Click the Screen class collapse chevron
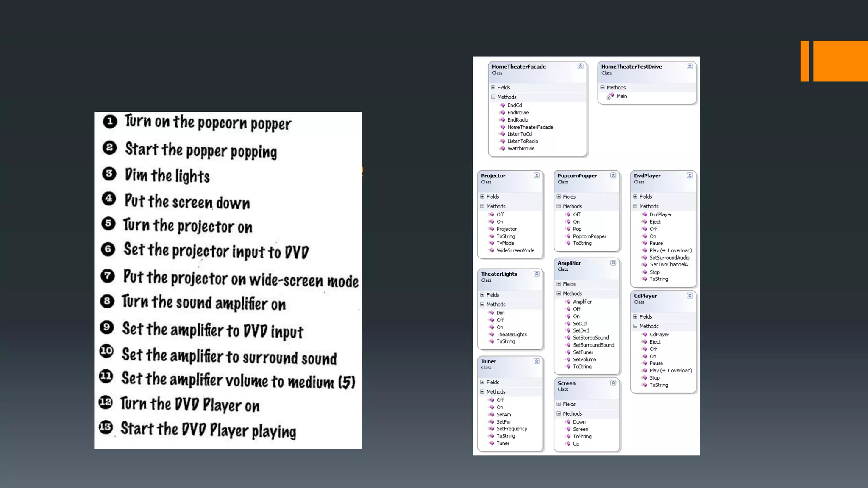 click(613, 383)
